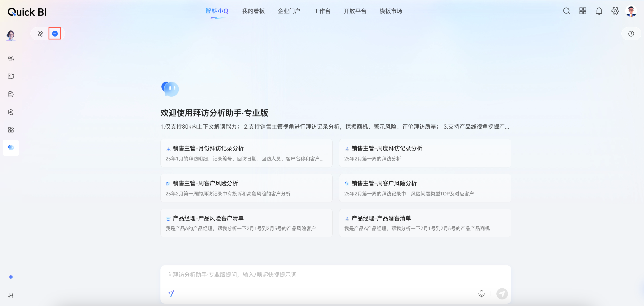Open the sliders settings sidebar icon
This screenshot has height=306, width=644.
[x=11, y=295]
